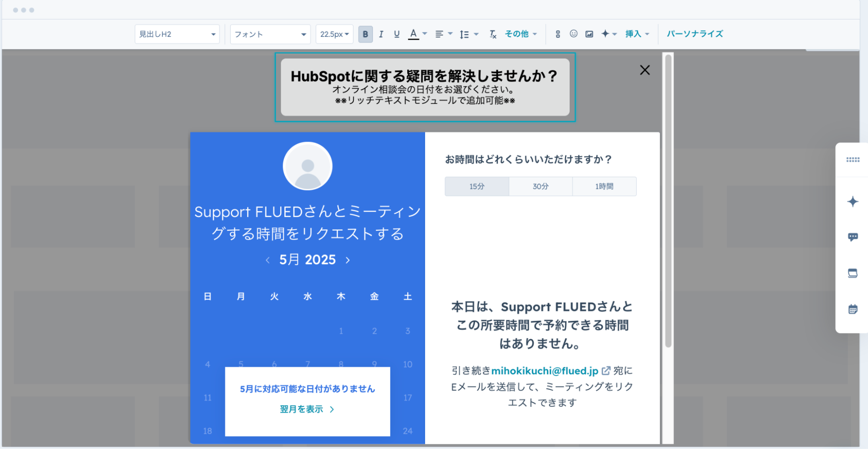The width and height of the screenshot is (868, 449).
Task: Open the その他 menu
Action: point(521,33)
